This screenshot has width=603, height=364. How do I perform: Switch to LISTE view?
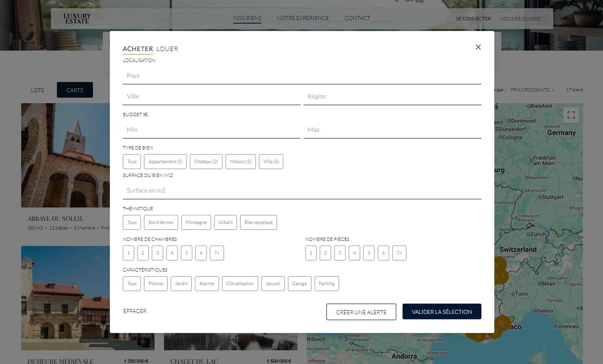click(37, 90)
